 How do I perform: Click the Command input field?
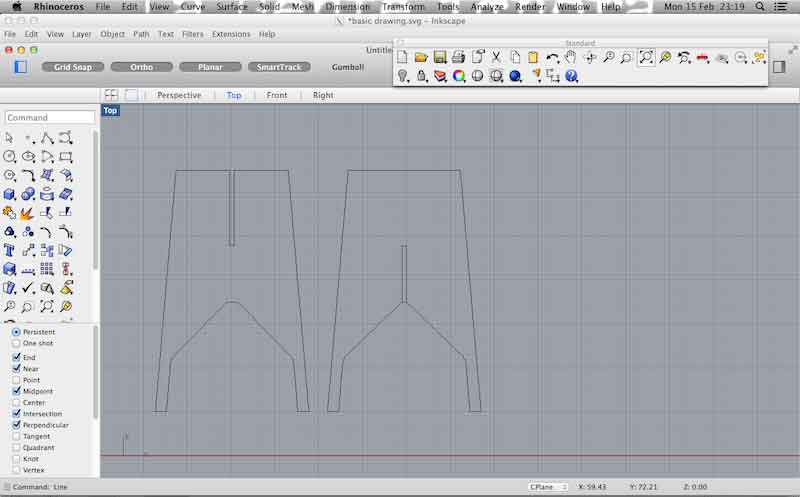(50, 117)
